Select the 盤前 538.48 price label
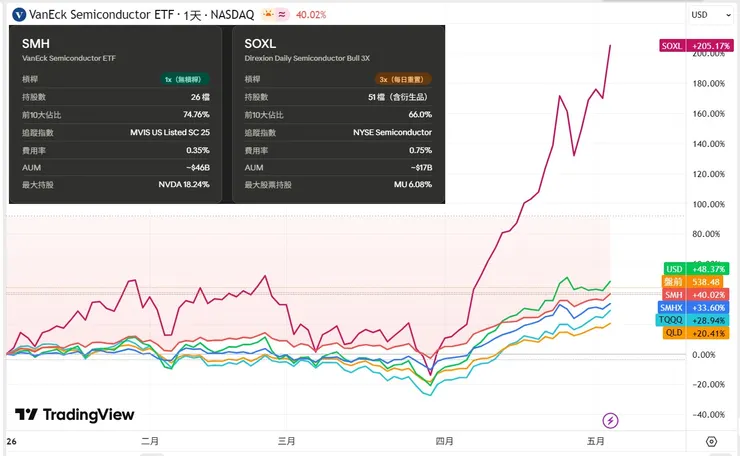The width and height of the screenshot is (740, 456). [692, 282]
